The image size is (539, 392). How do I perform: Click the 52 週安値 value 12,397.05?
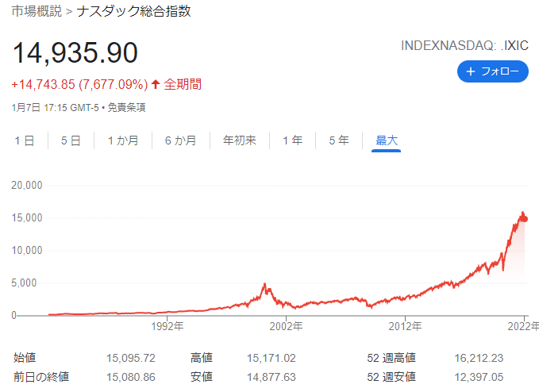(479, 377)
